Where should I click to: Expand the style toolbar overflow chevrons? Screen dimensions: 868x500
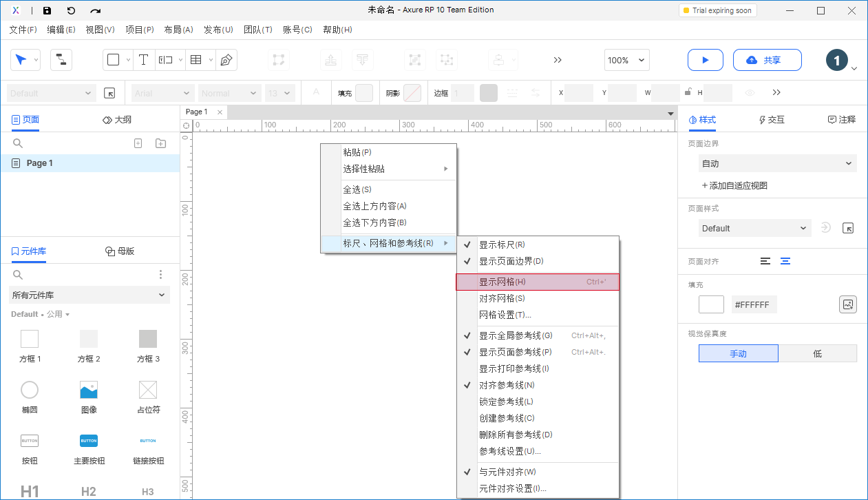click(776, 92)
